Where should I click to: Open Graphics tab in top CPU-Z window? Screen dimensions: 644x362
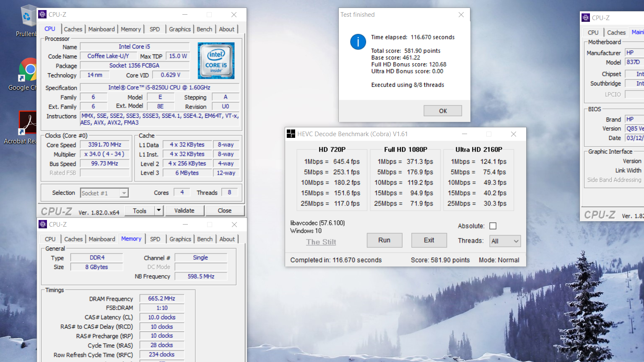(x=180, y=29)
